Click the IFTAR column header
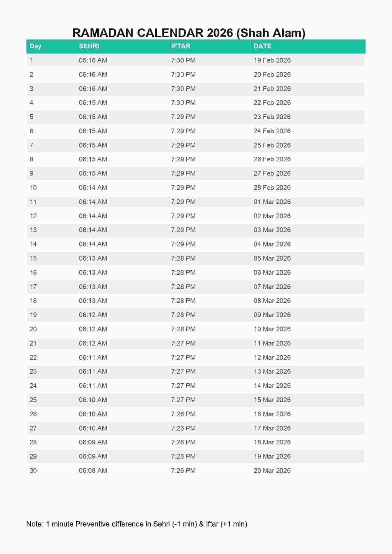The height and width of the screenshot is (554, 392). (181, 46)
